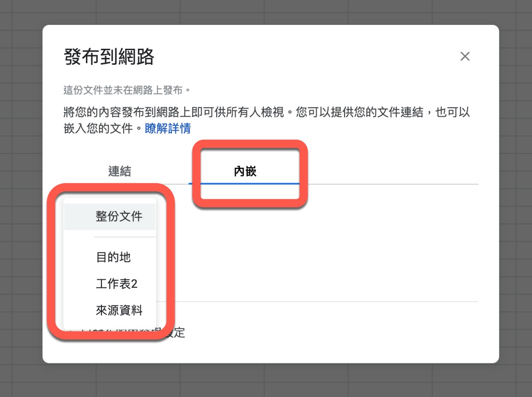Select the 內嵌 tab
532x397 pixels.
[245, 171]
